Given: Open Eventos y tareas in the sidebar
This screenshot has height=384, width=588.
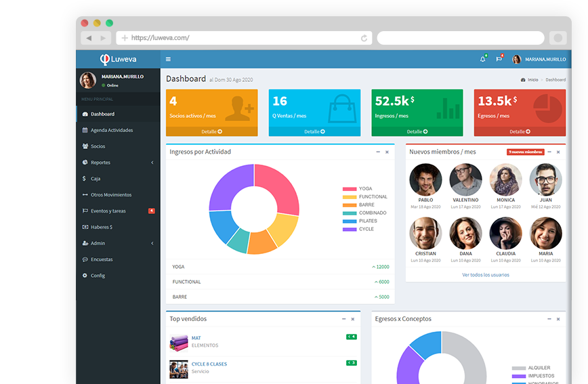Looking at the screenshot, I should 118,211.
